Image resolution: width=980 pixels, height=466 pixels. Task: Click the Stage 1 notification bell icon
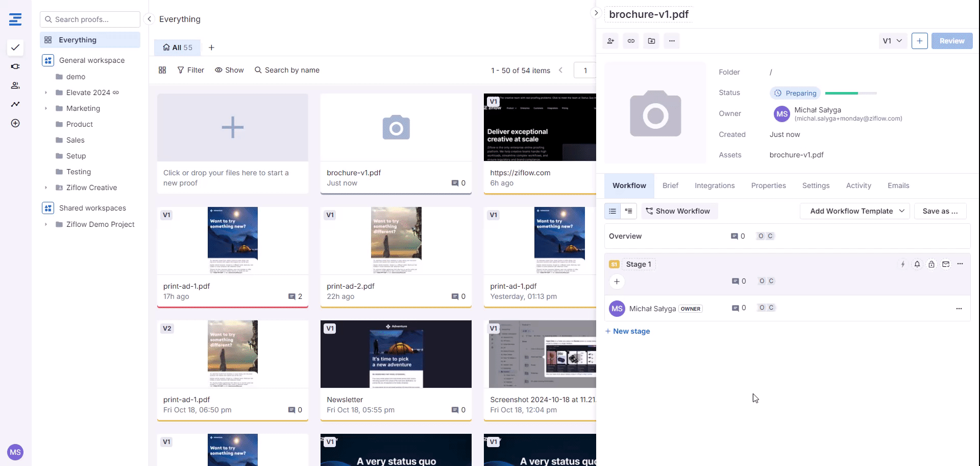coord(917,264)
